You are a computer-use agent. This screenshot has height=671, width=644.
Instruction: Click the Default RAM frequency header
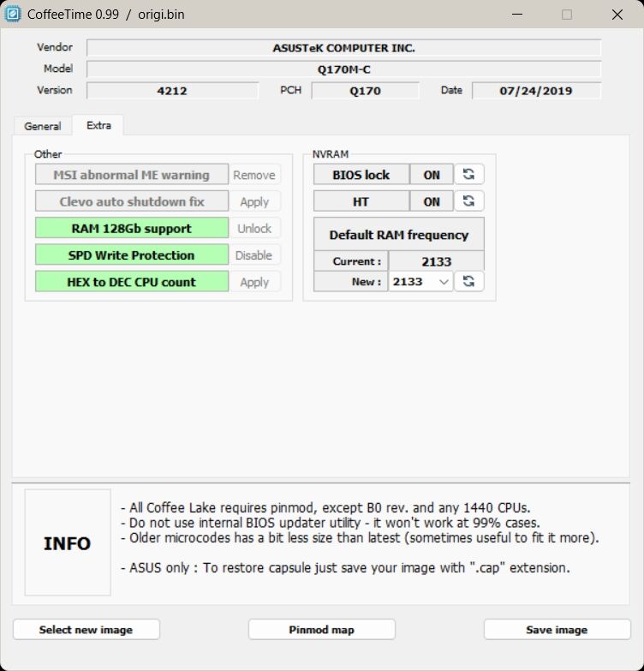point(399,234)
